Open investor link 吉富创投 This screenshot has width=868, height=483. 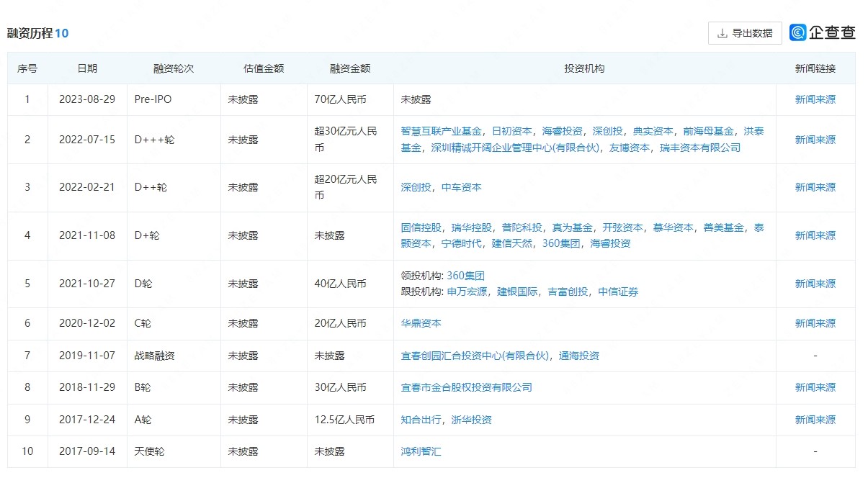[568, 292]
